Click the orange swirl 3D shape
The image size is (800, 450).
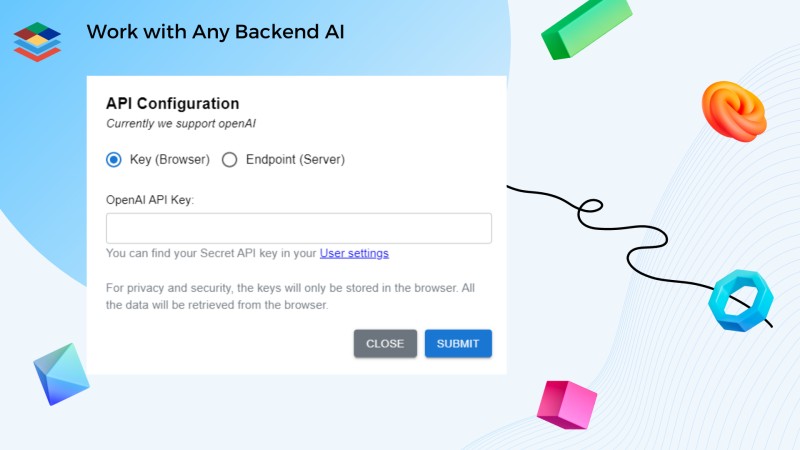pos(734,111)
